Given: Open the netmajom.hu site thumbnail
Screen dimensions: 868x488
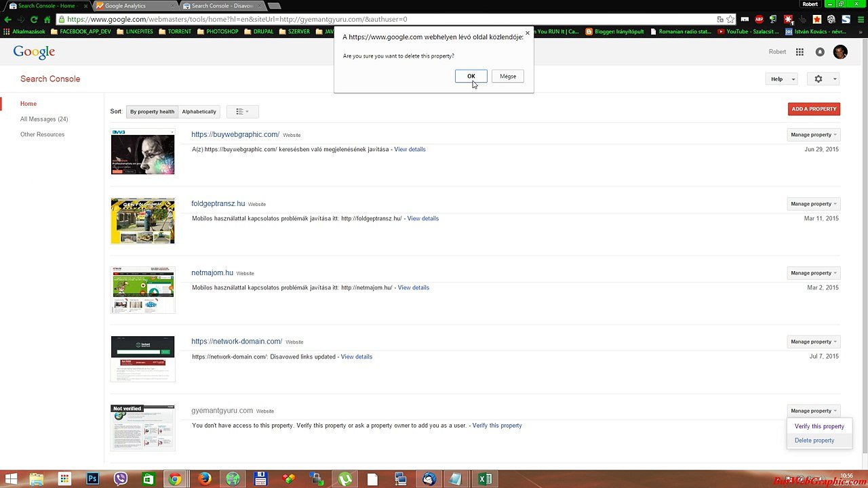Looking at the screenshot, I should point(142,290).
